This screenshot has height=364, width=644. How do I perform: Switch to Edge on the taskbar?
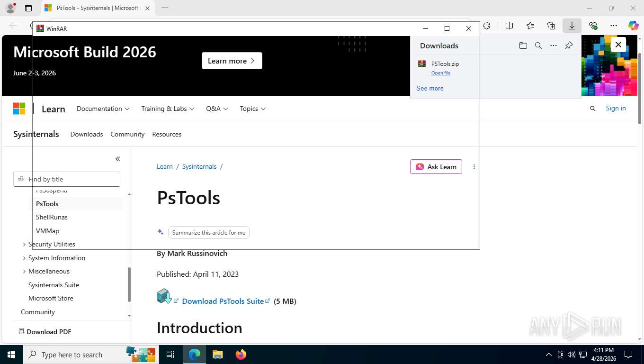(194, 355)
